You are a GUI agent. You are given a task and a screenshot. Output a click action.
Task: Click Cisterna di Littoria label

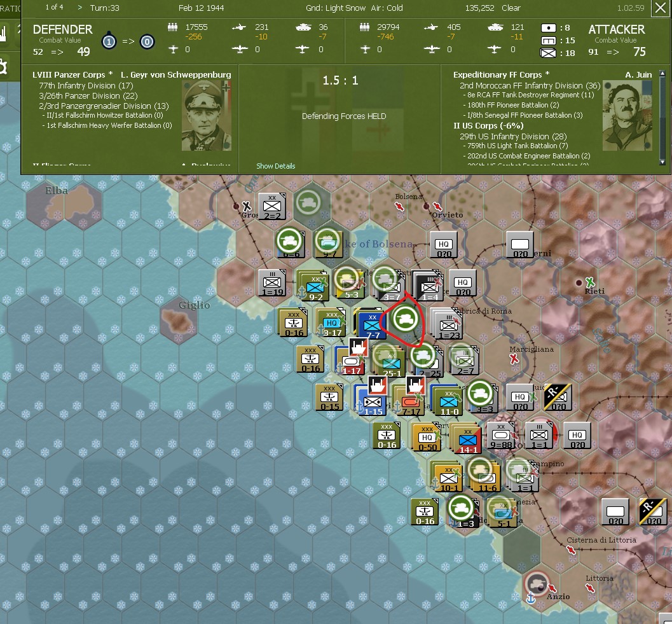pyautogui.click(x=601, y=540)
